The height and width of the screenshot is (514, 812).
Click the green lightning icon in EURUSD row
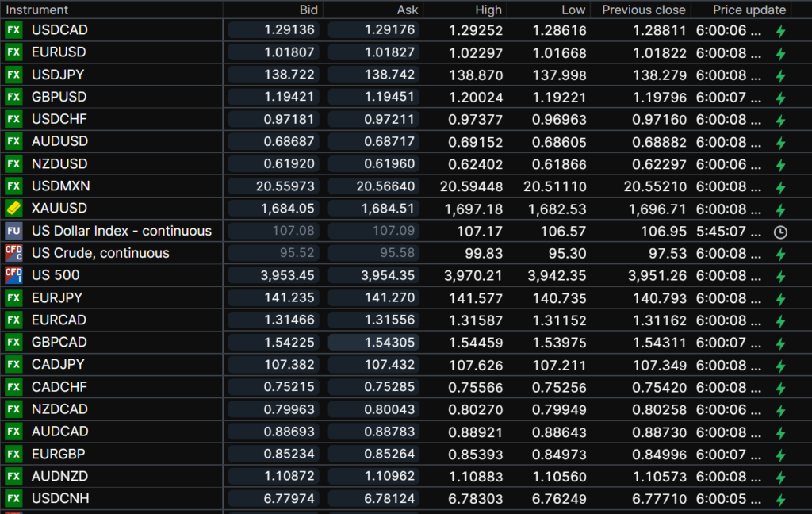(x=780, y=53)
